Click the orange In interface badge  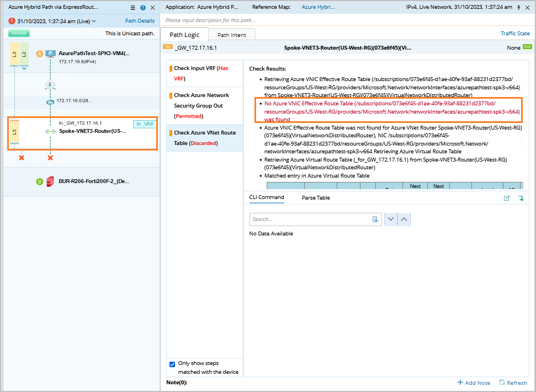(168, 47)
